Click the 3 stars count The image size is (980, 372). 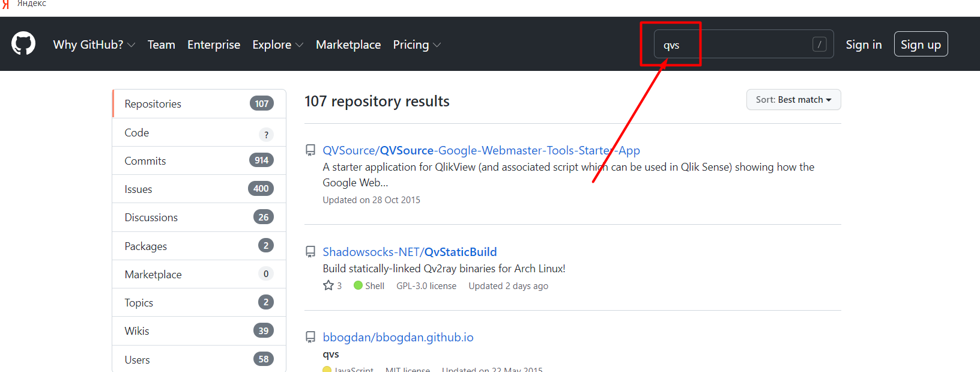pos(339,286)
